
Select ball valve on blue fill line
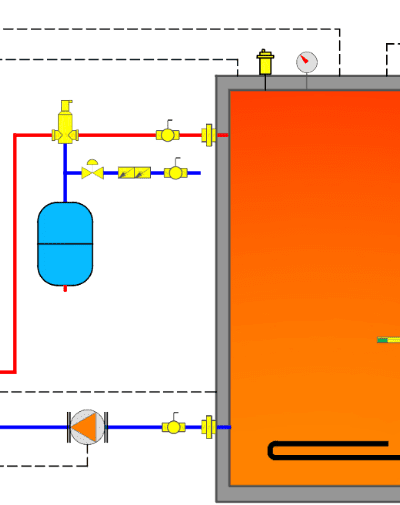click(176, 170)
